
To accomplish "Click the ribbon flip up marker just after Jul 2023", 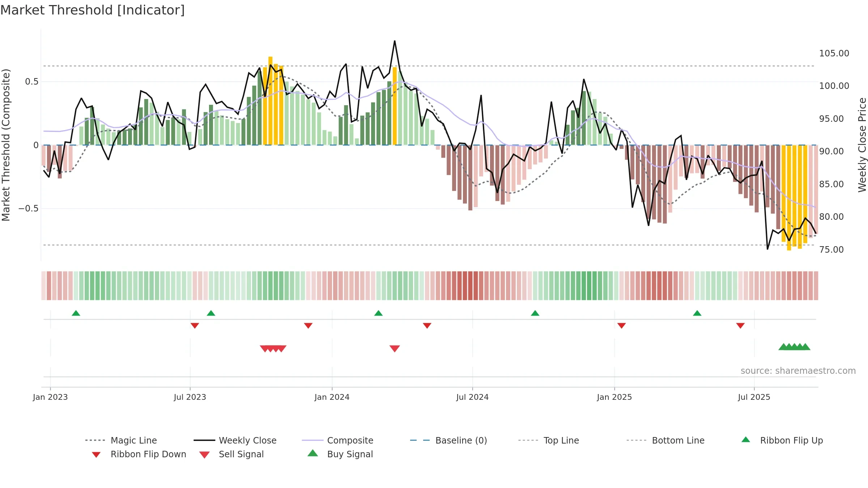I will [x=211, y=313].
